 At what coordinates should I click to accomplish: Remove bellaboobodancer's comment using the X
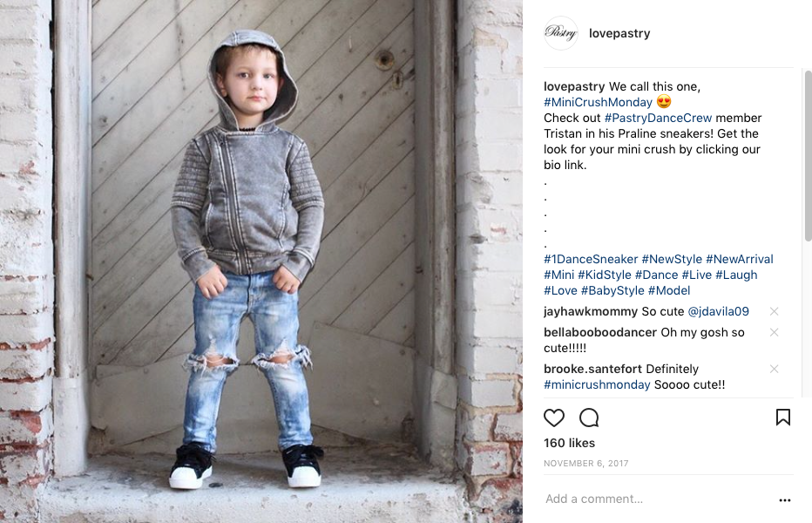click(775, 332)
